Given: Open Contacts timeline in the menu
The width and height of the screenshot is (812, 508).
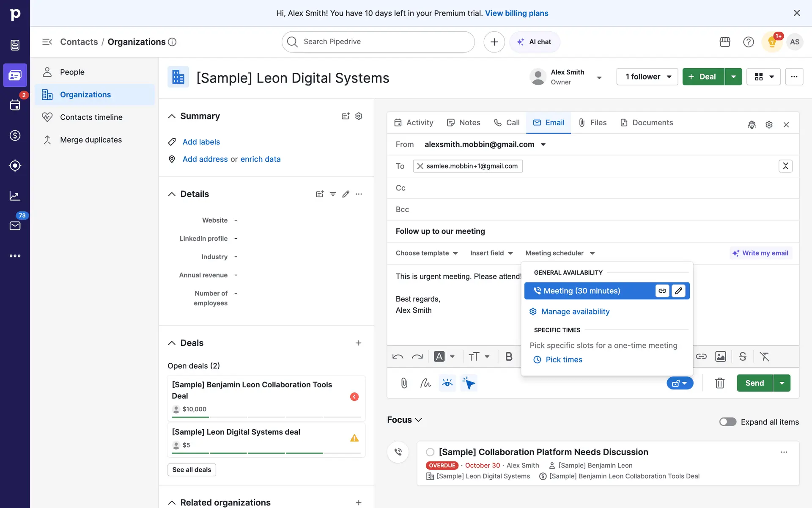Looking at the screenshot, I should point(91,117).
